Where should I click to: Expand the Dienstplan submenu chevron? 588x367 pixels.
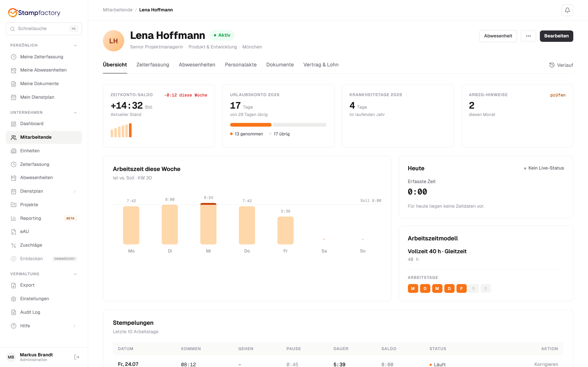click(x=75, y=192)
